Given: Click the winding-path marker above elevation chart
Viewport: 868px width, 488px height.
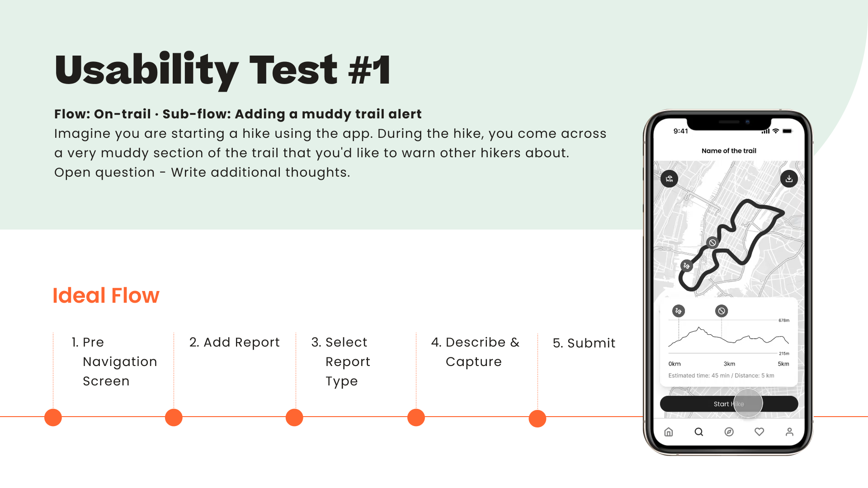Looking at the screenshot, I should click(678, 311).
